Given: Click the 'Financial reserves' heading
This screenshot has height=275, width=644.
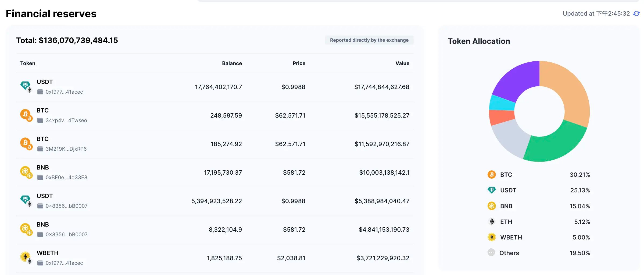Looking at the screenshot, I should tap(51, 14).
